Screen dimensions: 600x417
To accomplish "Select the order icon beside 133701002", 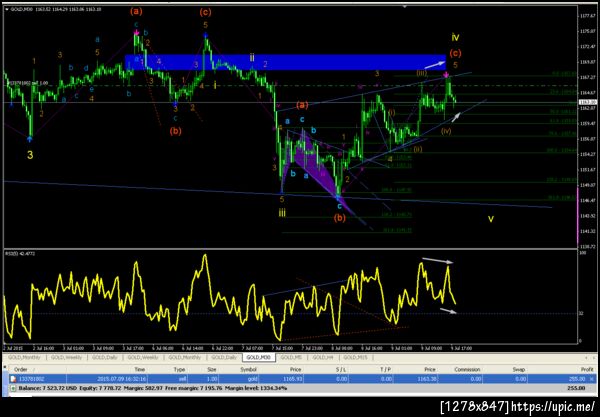I will pyautogui.click(x=13, y=379).
